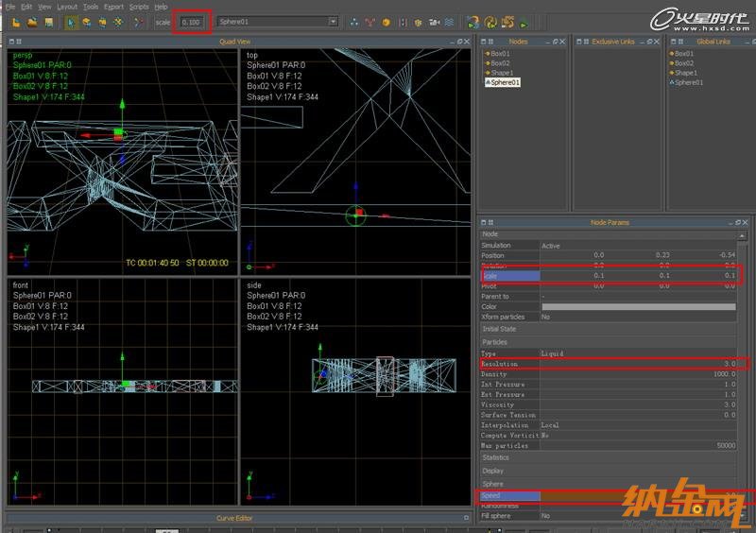Click the Open project folder icon in toolbar
Image resolution: width=756 pixels, height=533 pixels.
32,21
